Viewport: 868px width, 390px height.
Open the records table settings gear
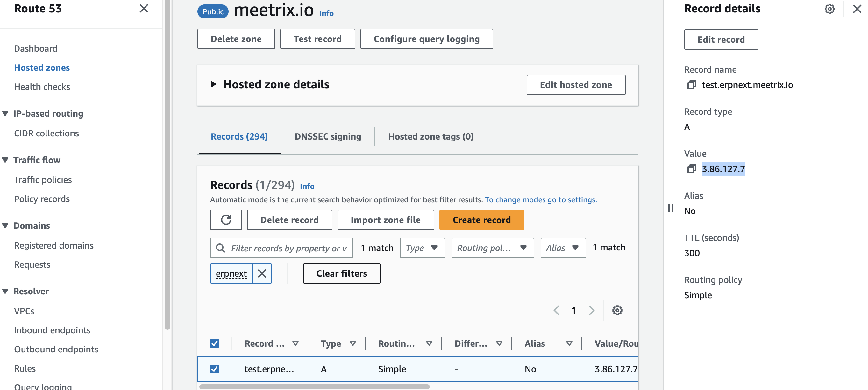point(617,310)
